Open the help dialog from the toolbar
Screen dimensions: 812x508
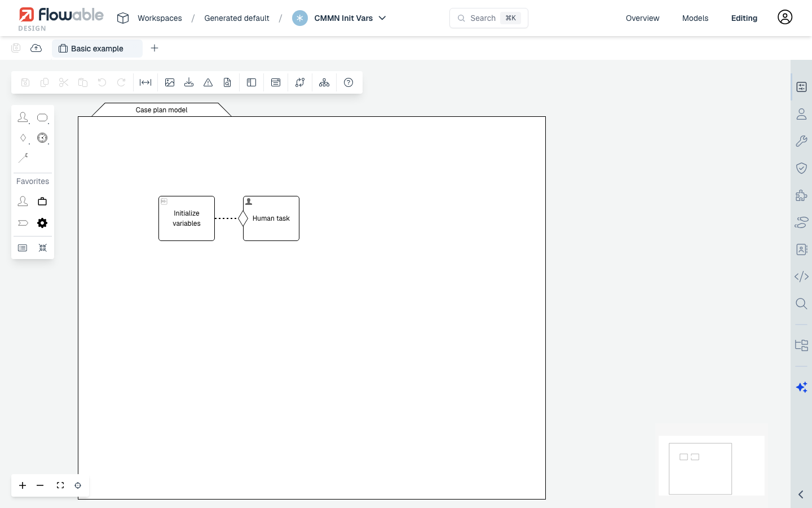coord(348,82)
